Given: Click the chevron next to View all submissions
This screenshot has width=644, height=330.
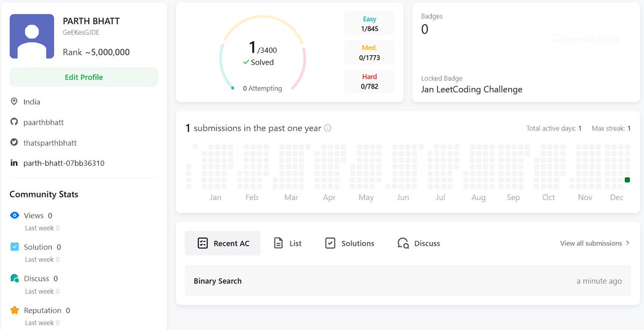Looking at the screenshot, I should [628, 243].
